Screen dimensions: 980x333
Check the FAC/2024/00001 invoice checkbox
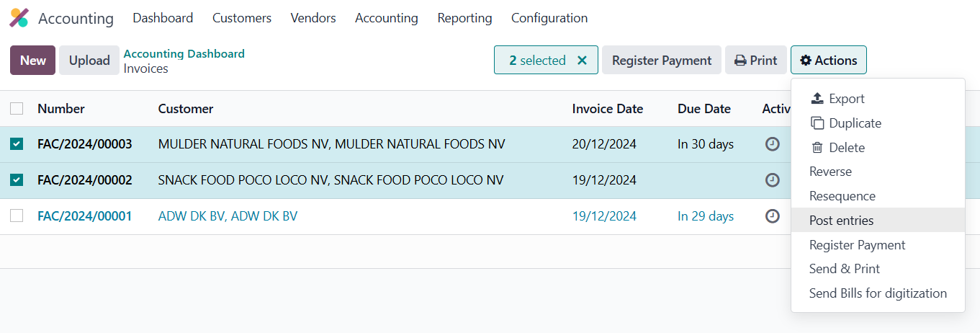(x=17, y=216)
